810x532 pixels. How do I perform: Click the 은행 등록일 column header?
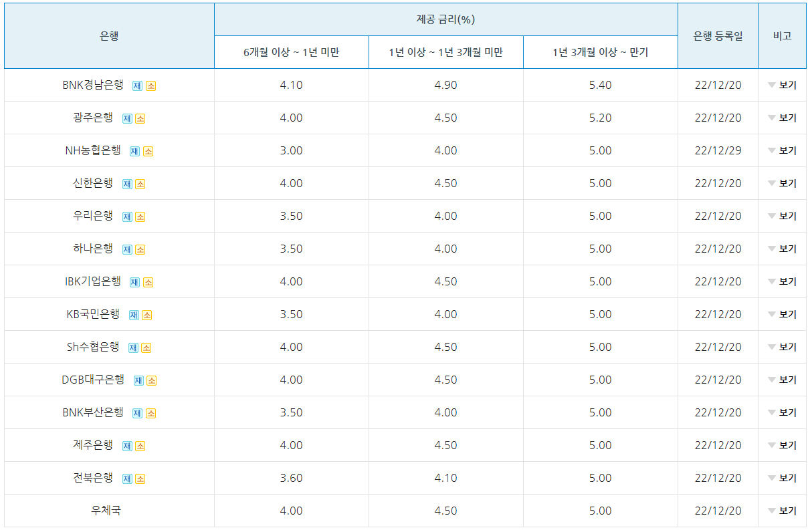718,36
